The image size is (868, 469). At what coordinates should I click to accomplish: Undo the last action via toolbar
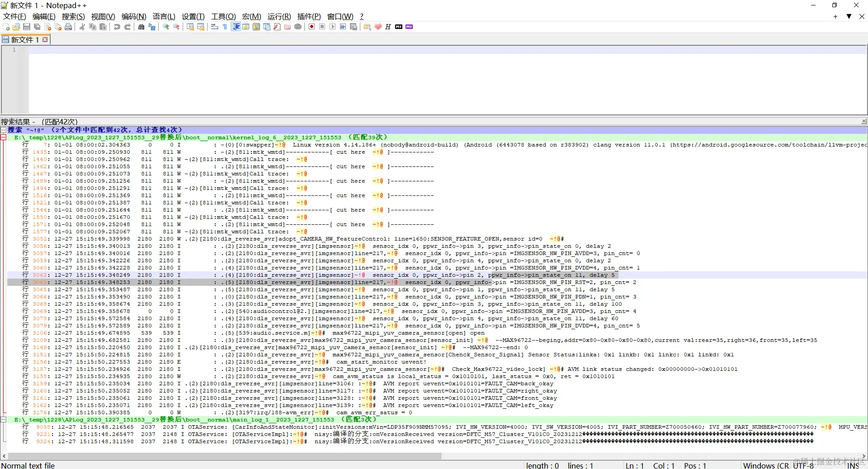pyautogui.click(x=117, y=27)
